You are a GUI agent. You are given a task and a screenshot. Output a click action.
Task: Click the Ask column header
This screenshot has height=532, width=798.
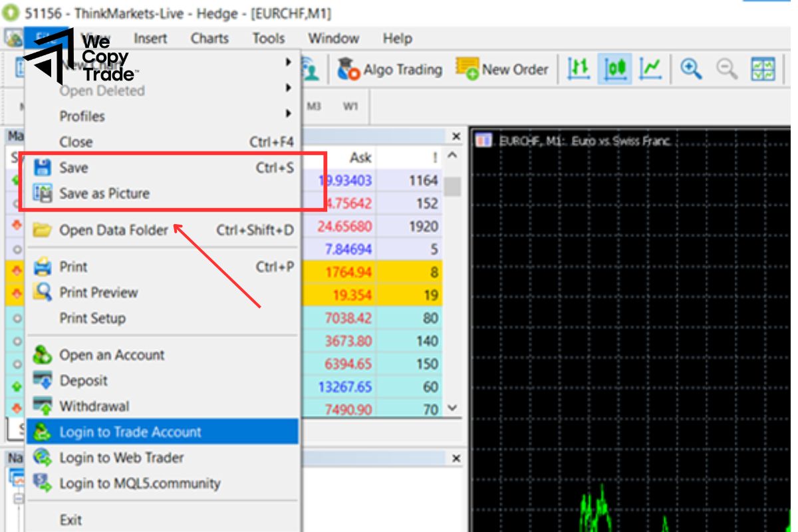click(x=360, y=158)
